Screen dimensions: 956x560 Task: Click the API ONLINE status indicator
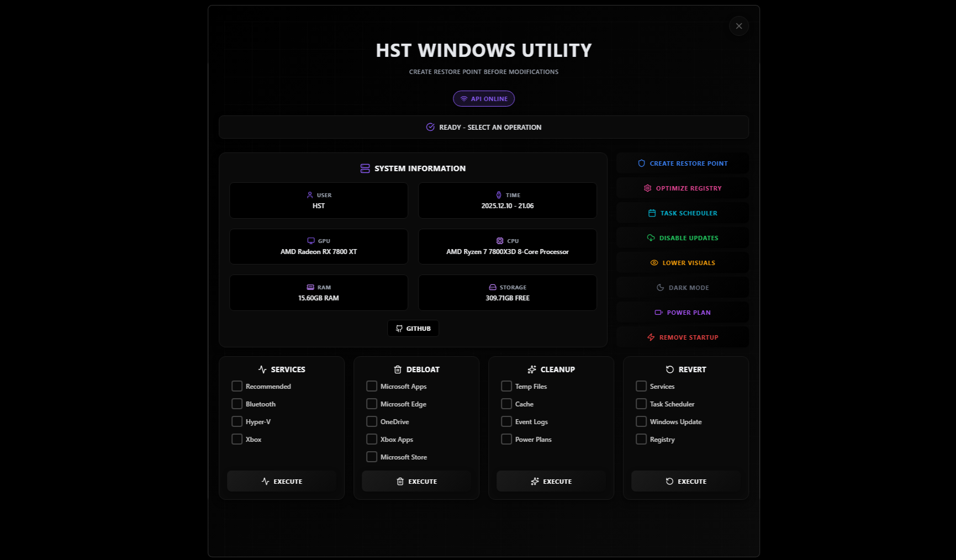pos(483,98)
